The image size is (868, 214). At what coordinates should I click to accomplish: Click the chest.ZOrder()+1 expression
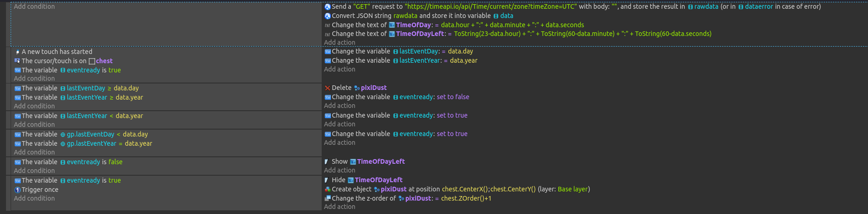(x=466, y=198)
